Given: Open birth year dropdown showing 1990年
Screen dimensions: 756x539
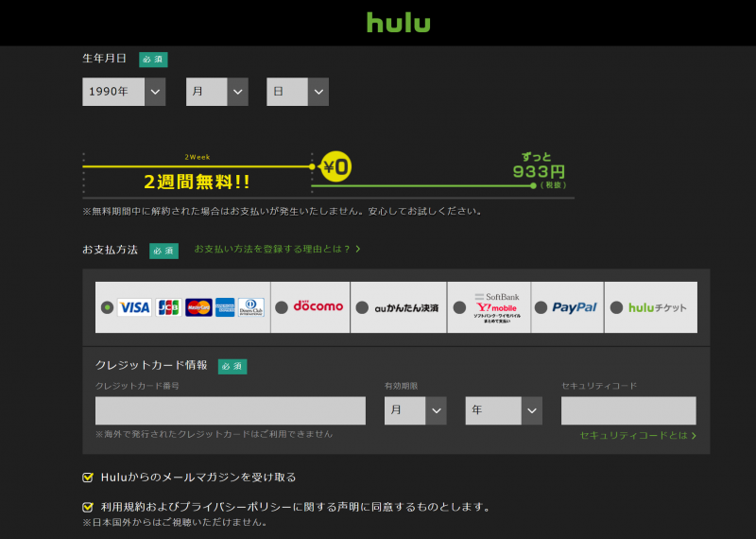Looking at the screenshot, I should coord(124,92).
